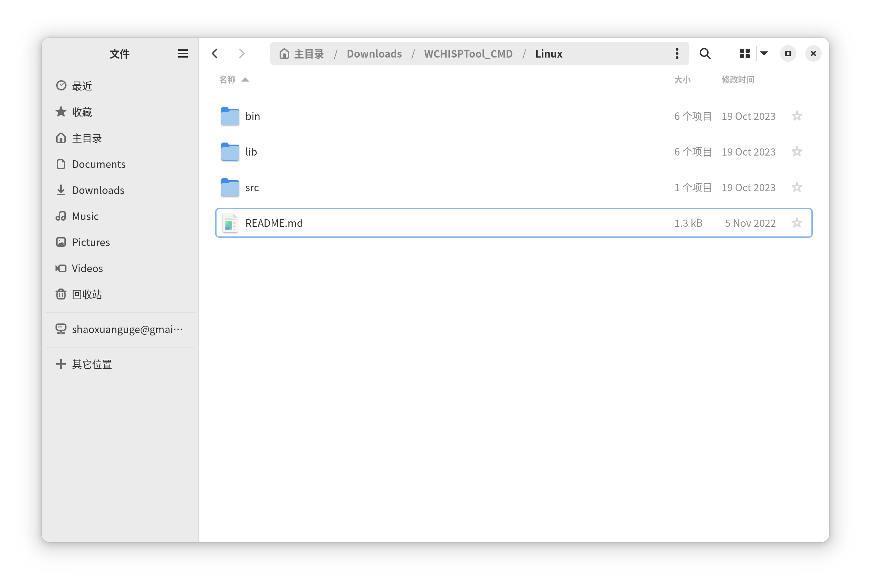
Task: Navigate to WCHISPTool_CMD in the path bar
Action: [x=468, y=53]
